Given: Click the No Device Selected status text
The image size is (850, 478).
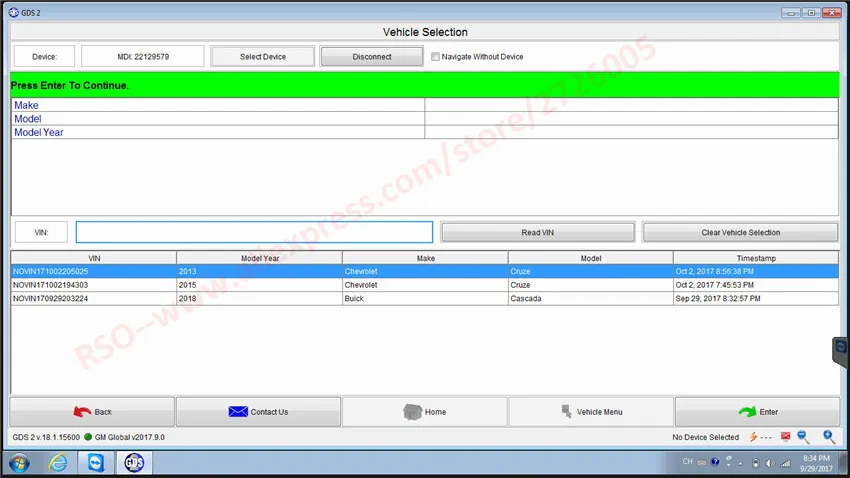Looking at the screenshot, I should [705, 437].
